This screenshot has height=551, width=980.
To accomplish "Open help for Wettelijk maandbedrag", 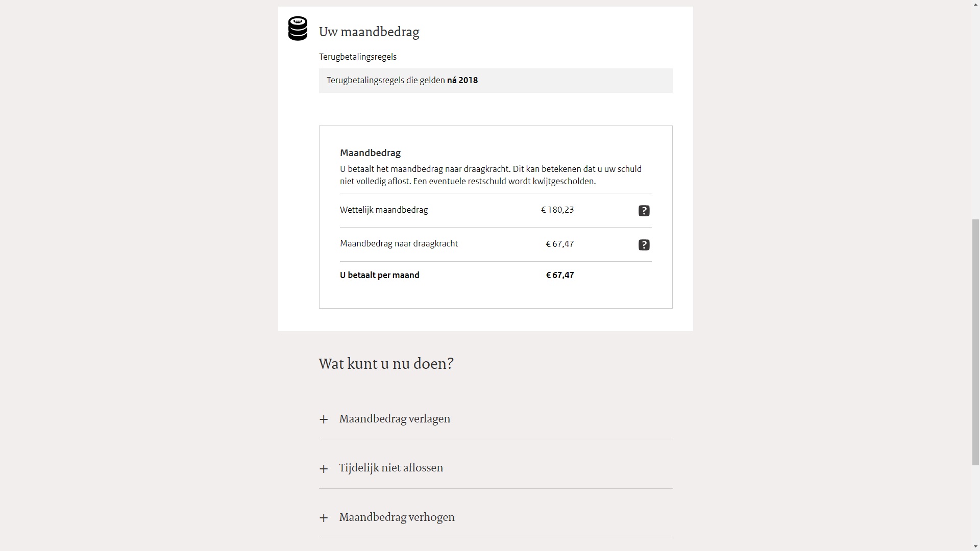I will (x=644, y=211).
